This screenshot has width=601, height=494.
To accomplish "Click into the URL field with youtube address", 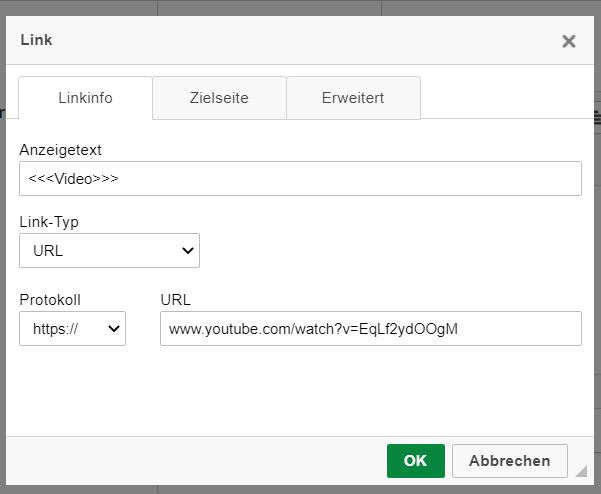I will 371,328.
